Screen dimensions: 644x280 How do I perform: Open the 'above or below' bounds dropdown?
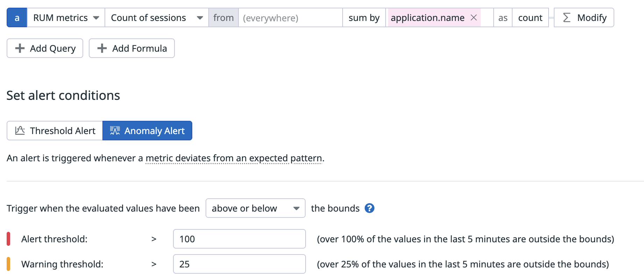(x=255, y=208)
